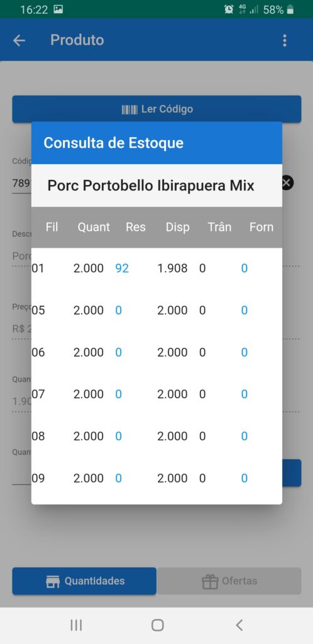Select the Consulta de Estoque dialog title

[x=114, y=143]
